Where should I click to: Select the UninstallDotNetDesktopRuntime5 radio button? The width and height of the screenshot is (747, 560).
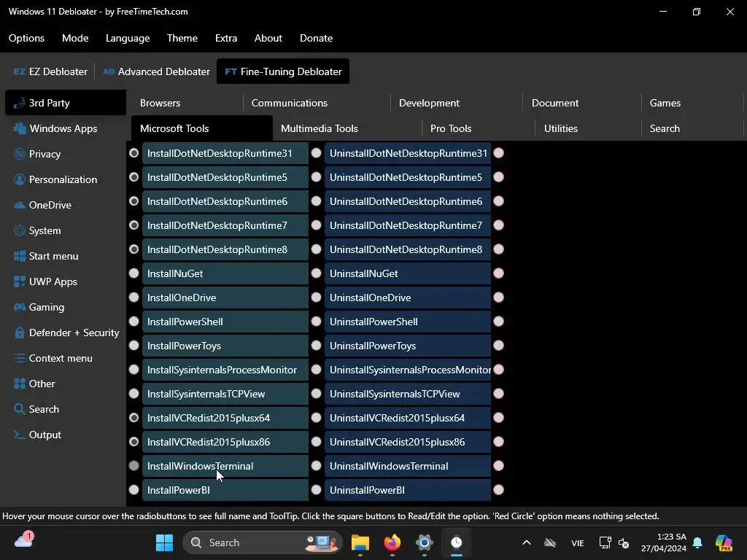pos(317,177)
